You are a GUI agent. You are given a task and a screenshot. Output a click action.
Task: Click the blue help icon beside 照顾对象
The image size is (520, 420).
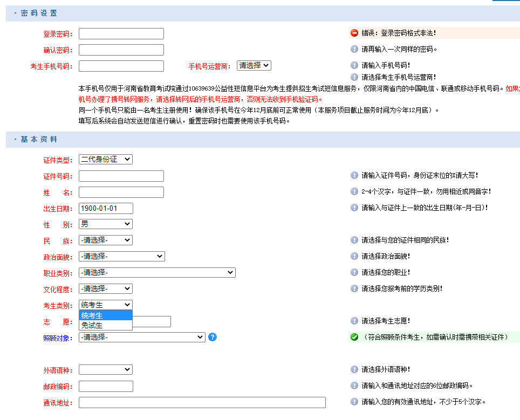point(213,337)
